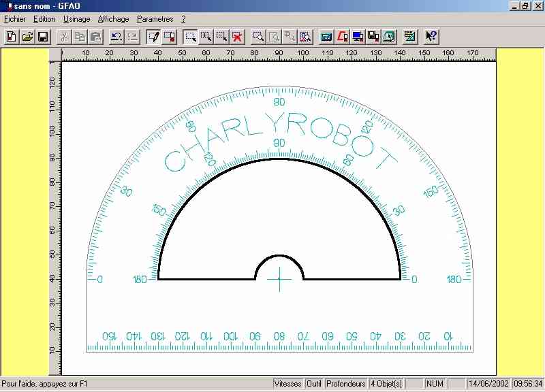
Task: Undo the last action in the toolbar
Action: pyautogui.click(x=116, y=37)
